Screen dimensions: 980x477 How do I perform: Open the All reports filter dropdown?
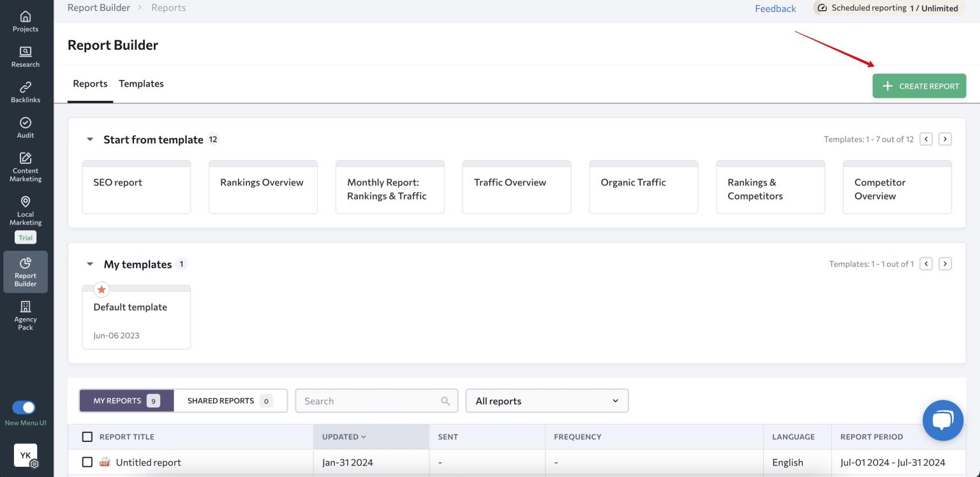(x=546, y=400)
